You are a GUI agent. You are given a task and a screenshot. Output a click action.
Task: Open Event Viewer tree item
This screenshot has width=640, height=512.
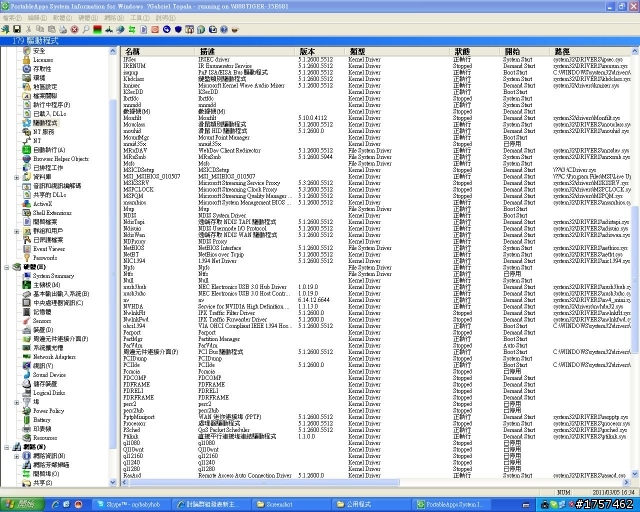49,248
